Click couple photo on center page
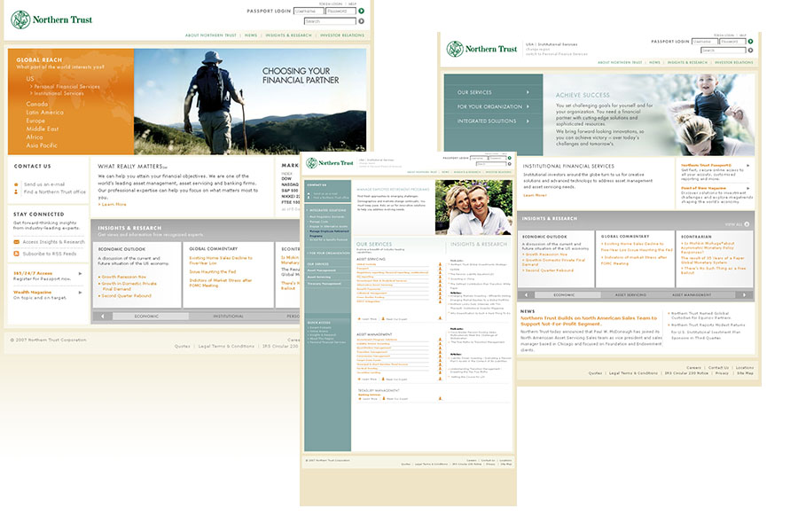 473,207
